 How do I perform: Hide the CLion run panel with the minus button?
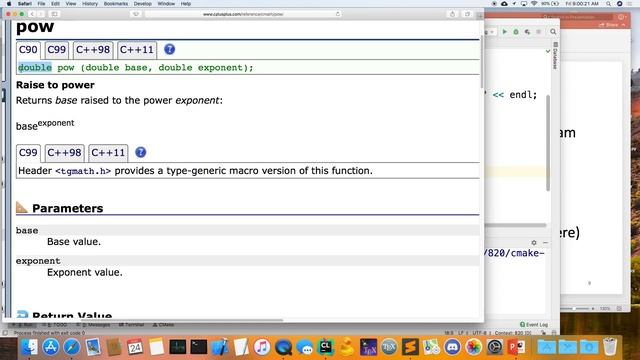(x=545, y=242)
